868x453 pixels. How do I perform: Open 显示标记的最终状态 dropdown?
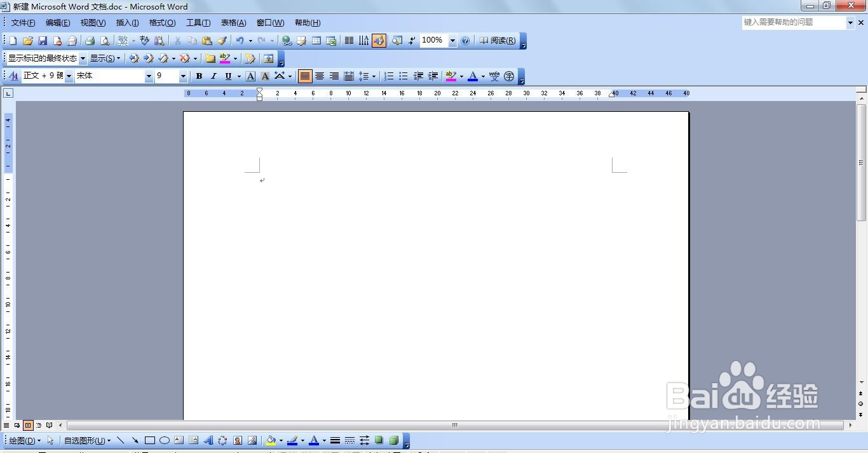[83, 58]
